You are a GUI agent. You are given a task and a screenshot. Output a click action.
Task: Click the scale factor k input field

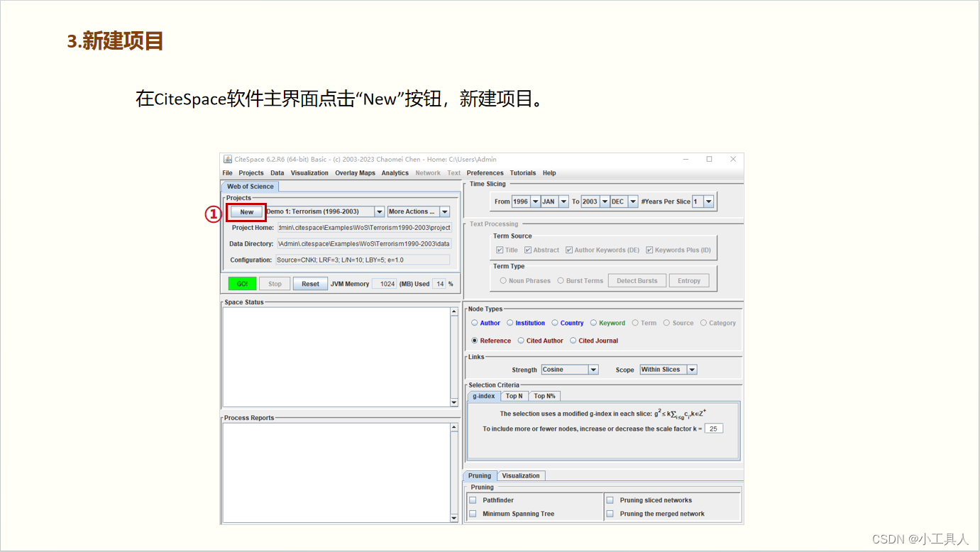pos(713,429)
